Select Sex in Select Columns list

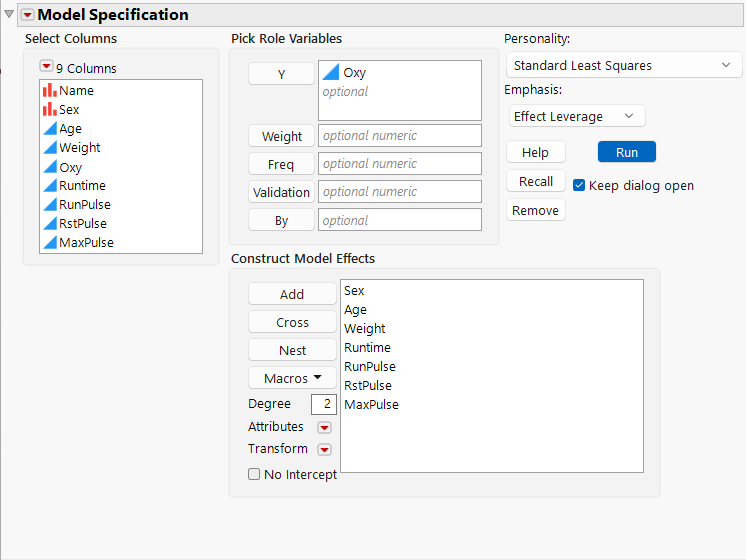point(121,109)
